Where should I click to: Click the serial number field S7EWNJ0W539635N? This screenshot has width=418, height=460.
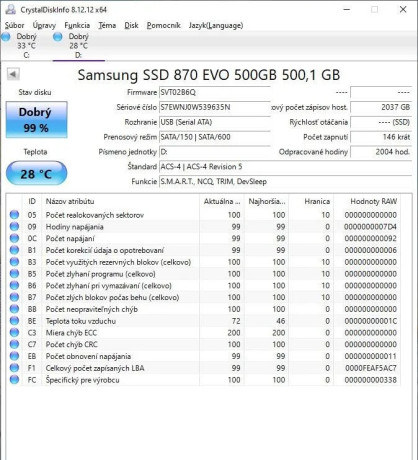214,107
